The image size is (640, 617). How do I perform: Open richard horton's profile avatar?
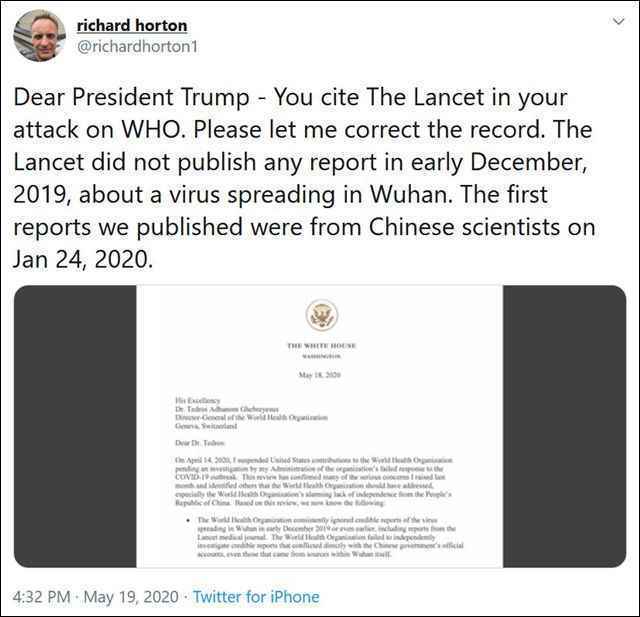coord(39,36)
